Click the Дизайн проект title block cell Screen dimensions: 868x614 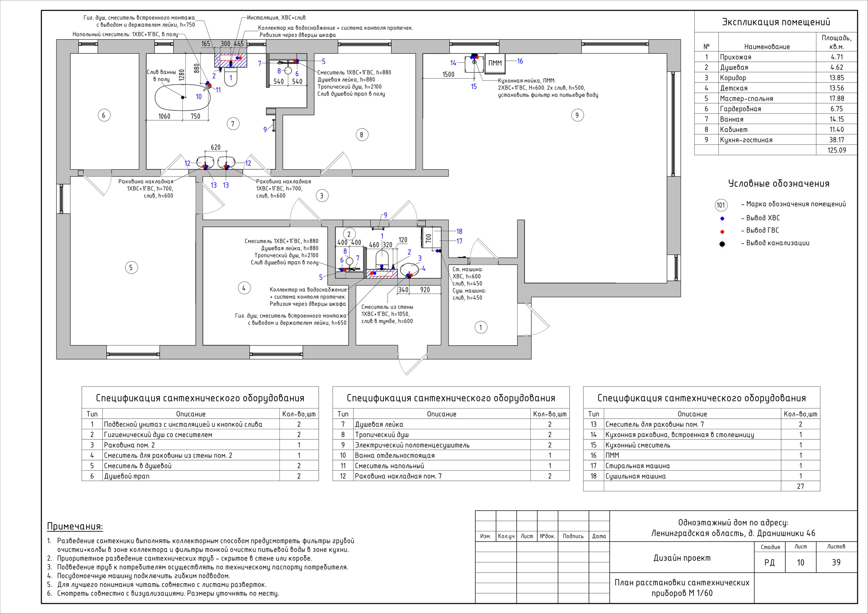tap(682, 558)
